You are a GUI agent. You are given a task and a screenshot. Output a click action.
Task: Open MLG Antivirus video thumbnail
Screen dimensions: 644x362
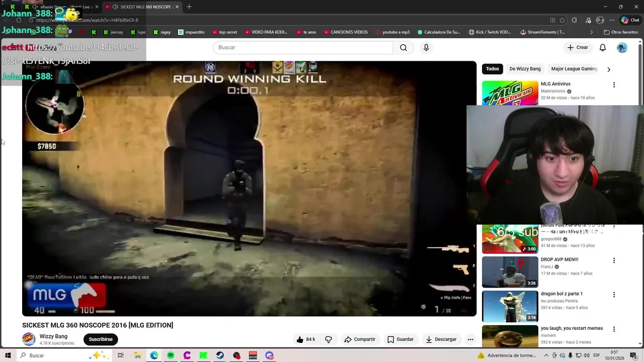click(510, 93)
